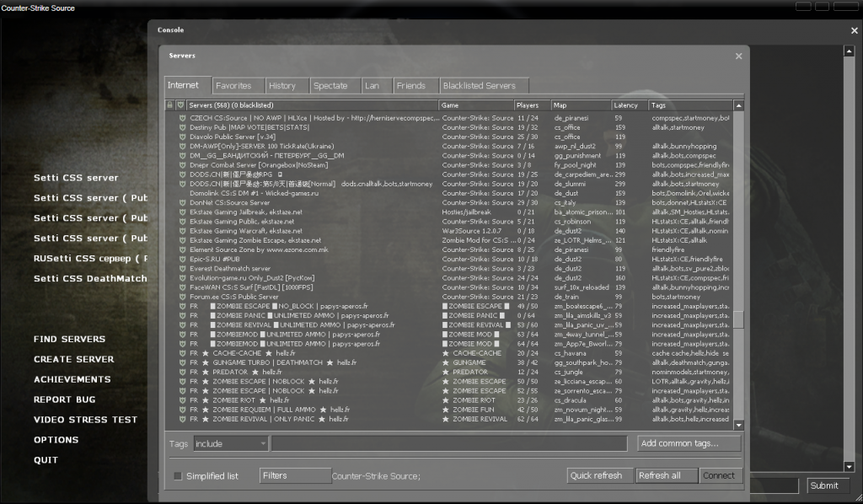The height and width of the screenshot is (504, 863).
Task: Click shield icon of Destiny Pub server row
Action: (182, 127)
